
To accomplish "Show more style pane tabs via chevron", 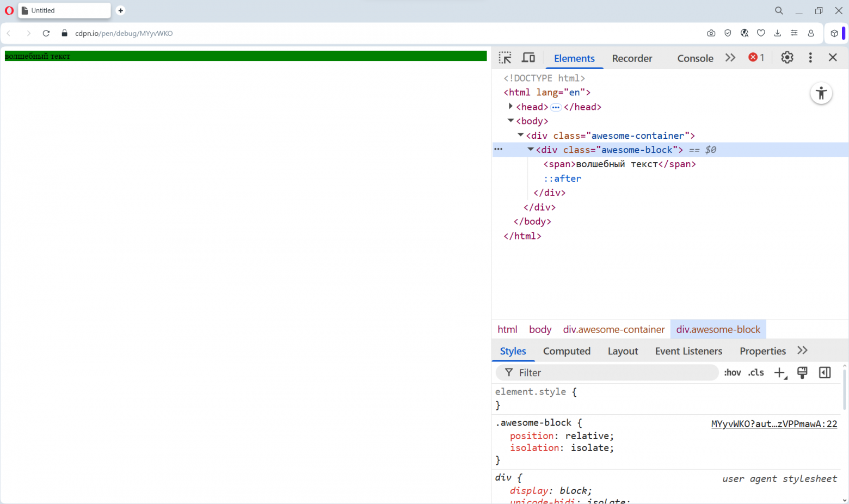I will click(802, 351).
